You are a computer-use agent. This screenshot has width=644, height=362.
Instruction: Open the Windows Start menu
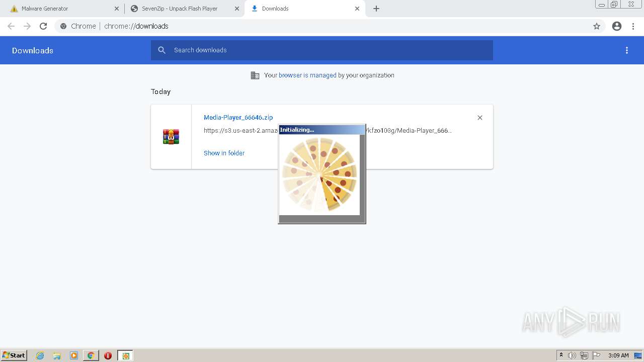point(14,355)
